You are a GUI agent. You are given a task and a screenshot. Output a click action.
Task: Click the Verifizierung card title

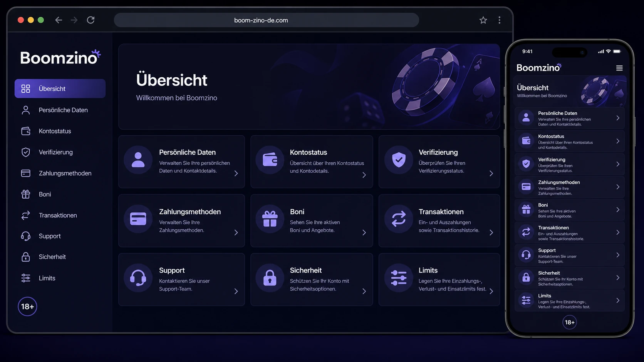point(438,152)
